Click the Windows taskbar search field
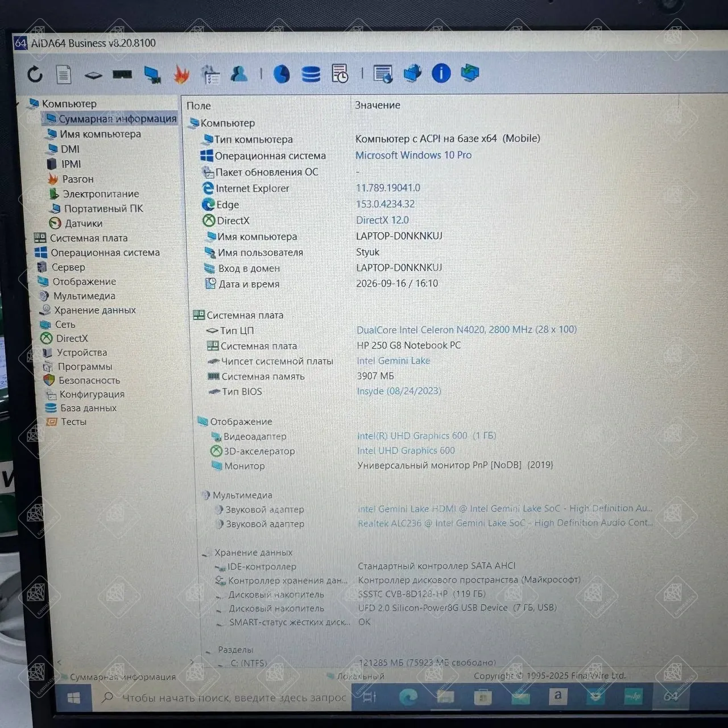 point(224,698)
